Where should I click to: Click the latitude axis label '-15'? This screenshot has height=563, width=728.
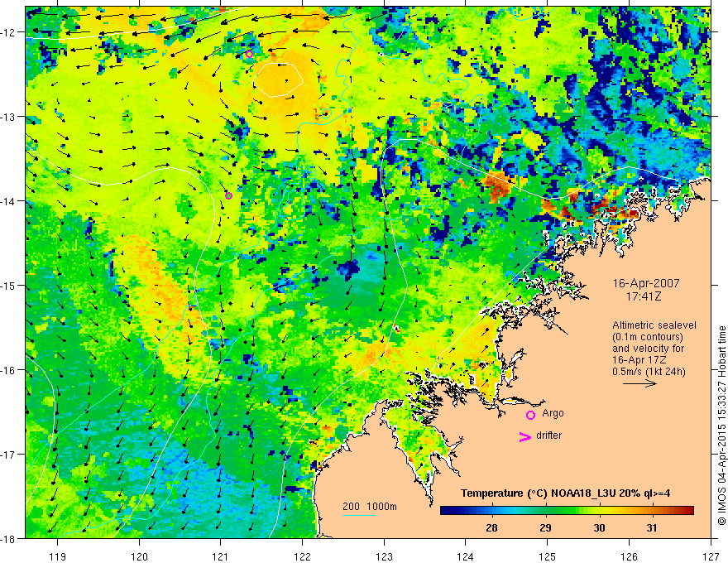pyautogui.click(x=10, y=285)
